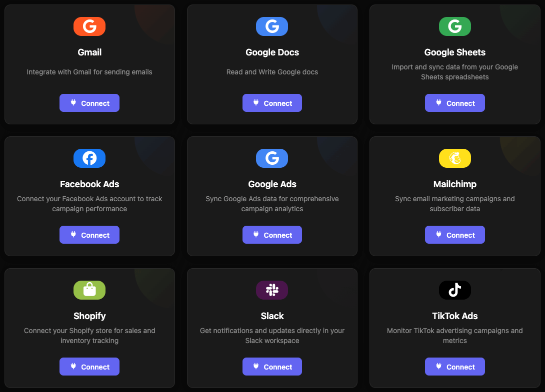
Task: Connect your Shopify store
Action: point(89,367)
